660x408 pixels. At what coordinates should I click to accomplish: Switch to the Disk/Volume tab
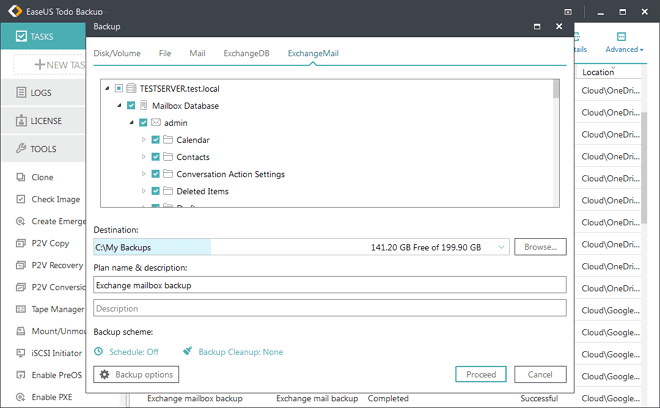click(117, 53)
